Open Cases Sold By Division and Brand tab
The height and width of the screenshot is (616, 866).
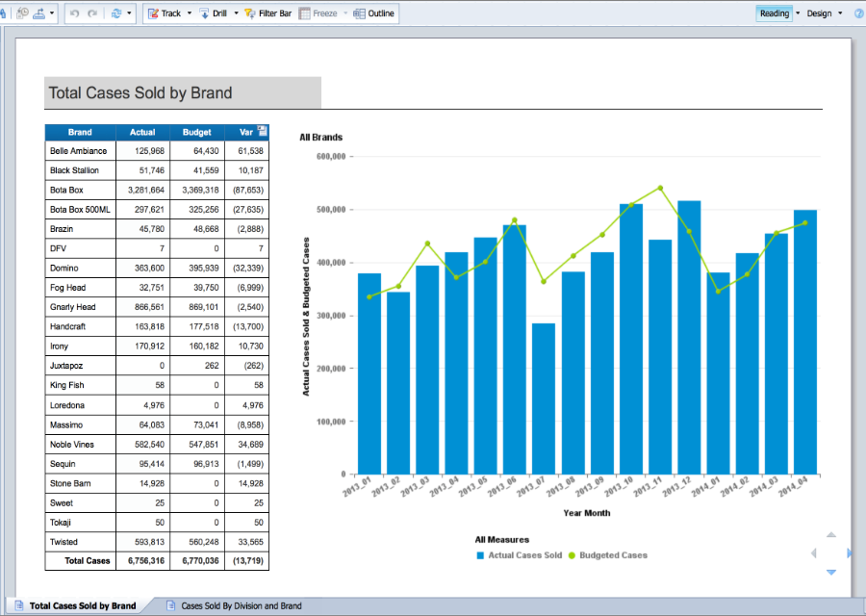click(242, 605)
